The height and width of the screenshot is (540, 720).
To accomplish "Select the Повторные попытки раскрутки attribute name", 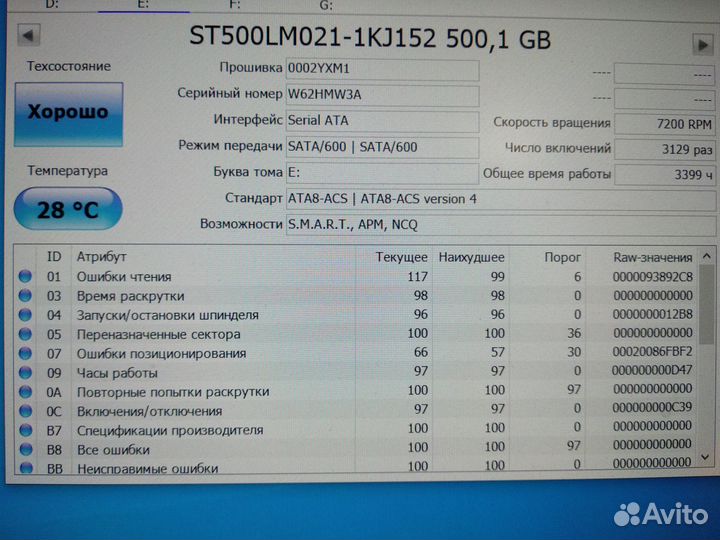I will [173, 392].
